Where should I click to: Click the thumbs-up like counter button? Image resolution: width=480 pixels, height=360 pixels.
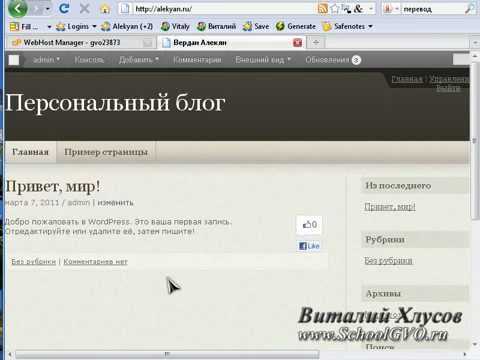tap(309, 225)
